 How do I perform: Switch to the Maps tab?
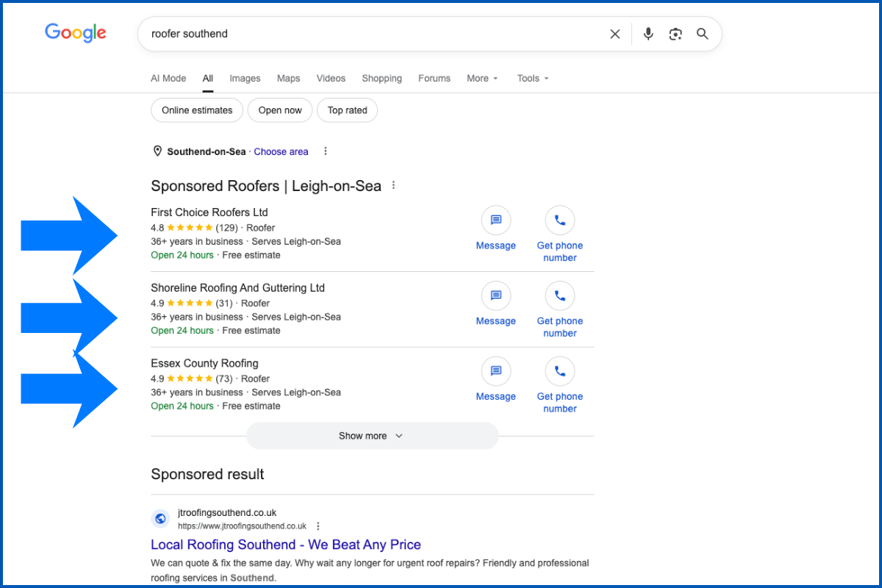pos(288,78)
